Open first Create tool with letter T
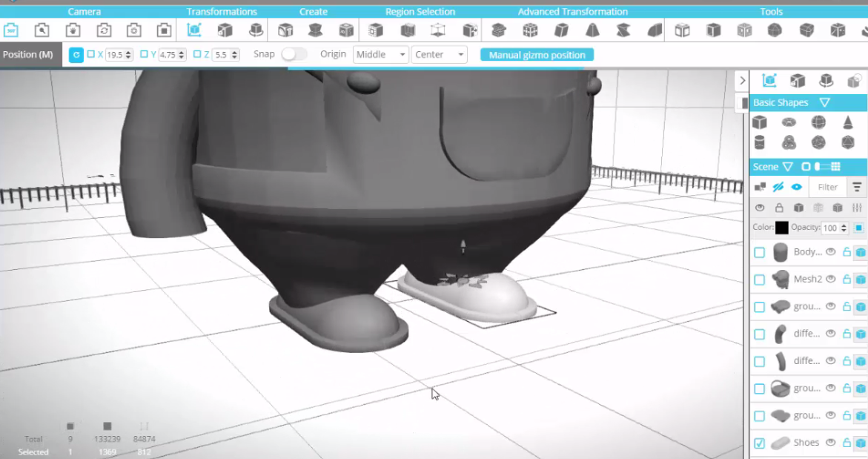Viewport: 868px width, 459px height. point(285,30)
